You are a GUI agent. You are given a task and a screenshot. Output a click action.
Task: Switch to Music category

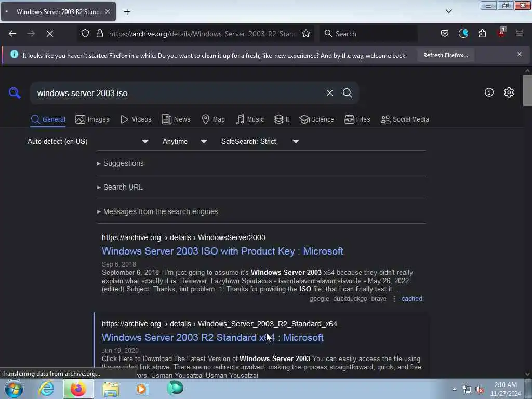tap(250, 119)
